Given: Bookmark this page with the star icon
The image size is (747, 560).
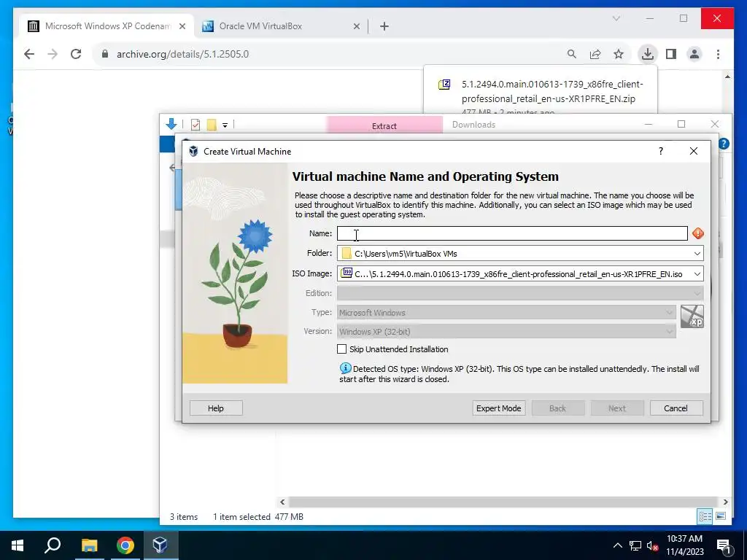Looking at the screenshot, I should pos(619,54).
